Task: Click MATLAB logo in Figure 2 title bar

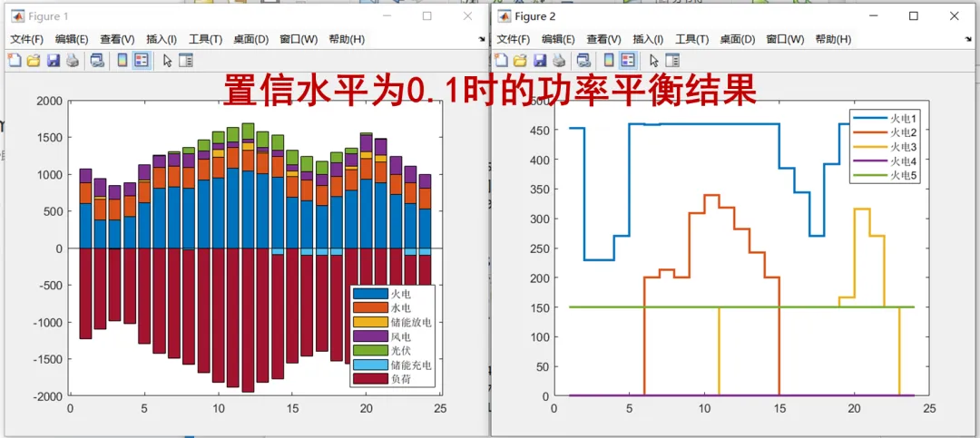Action: (x=505, y=16)
